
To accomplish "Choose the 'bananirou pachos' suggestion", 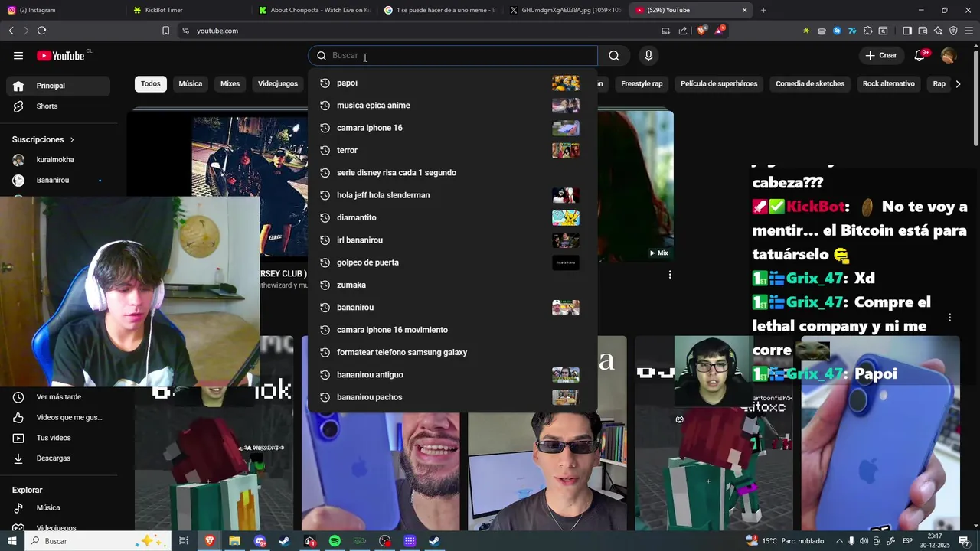I will click(452, 397).
